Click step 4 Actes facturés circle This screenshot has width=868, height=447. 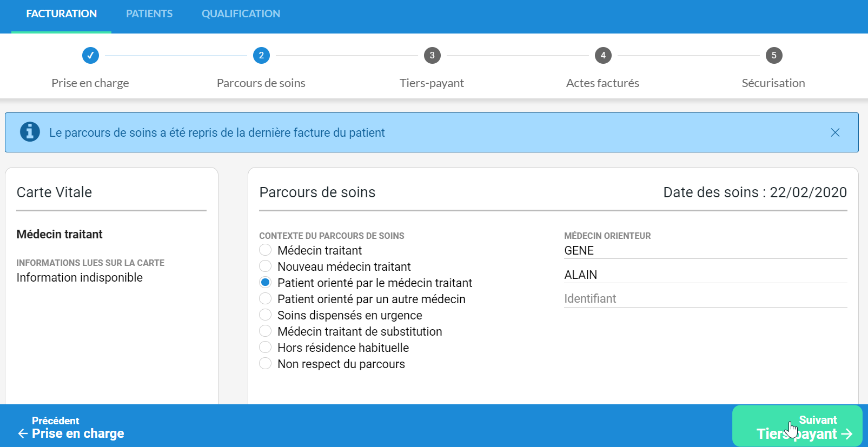[603, 55]
